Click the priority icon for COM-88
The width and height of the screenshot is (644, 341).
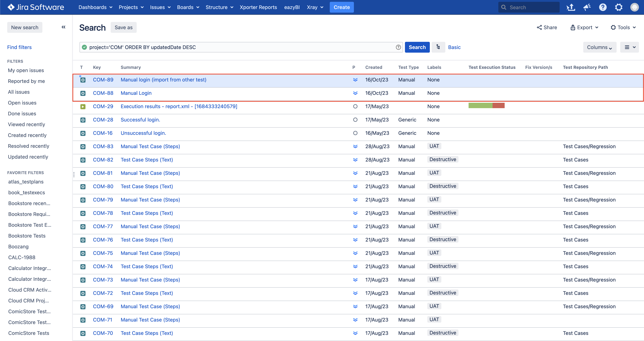(355, 93)
